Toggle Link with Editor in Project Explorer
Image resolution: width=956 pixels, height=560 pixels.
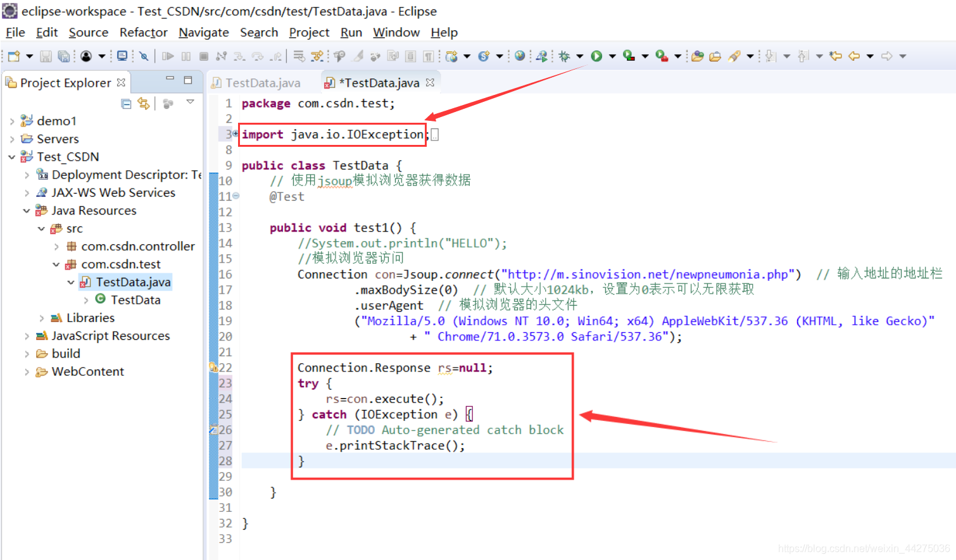[x=144, y=104]
